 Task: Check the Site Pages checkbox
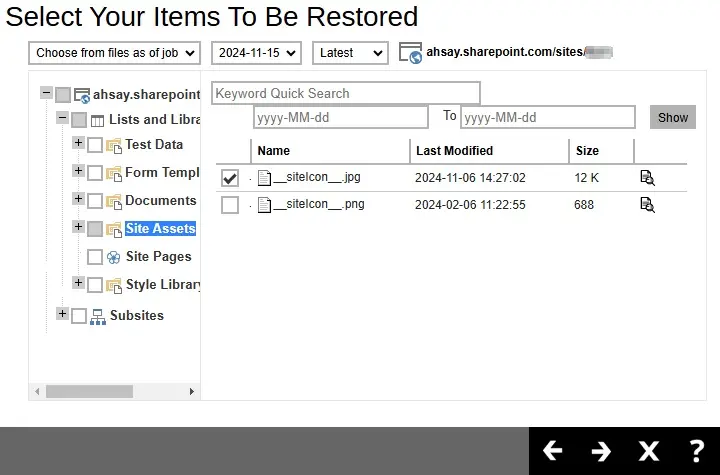(95, 257)
